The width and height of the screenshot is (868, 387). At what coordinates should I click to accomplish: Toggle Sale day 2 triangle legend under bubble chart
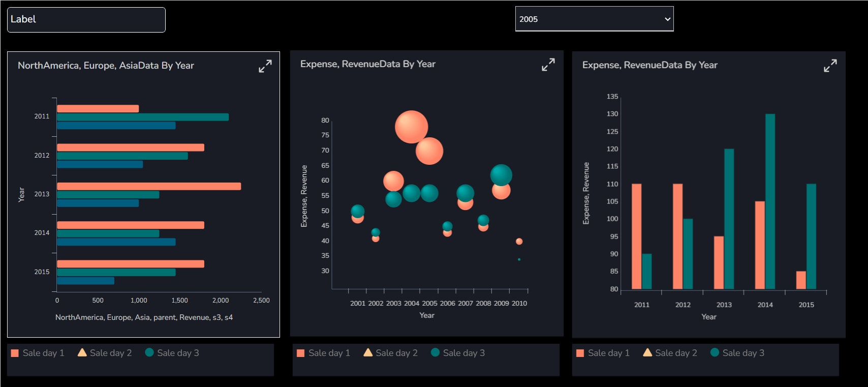[390, 353]
